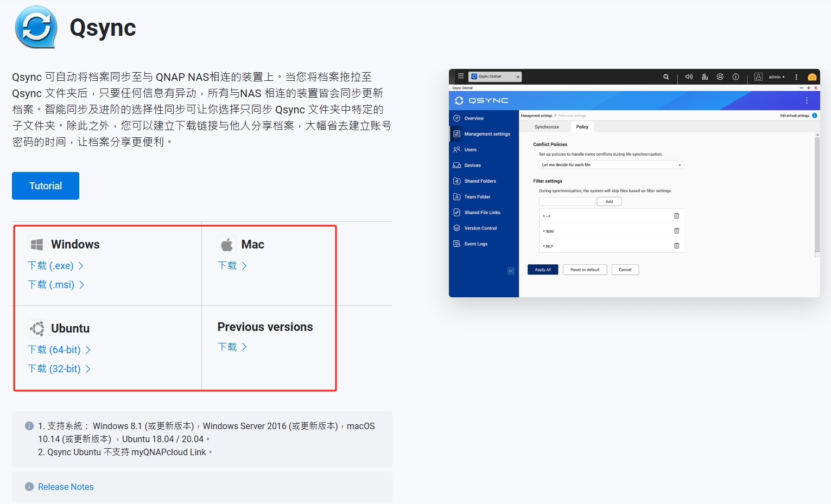Viewport: 831px width, 504px height.
Task: Open the toolbar three-dot More menu
Action: click(796, 77)
